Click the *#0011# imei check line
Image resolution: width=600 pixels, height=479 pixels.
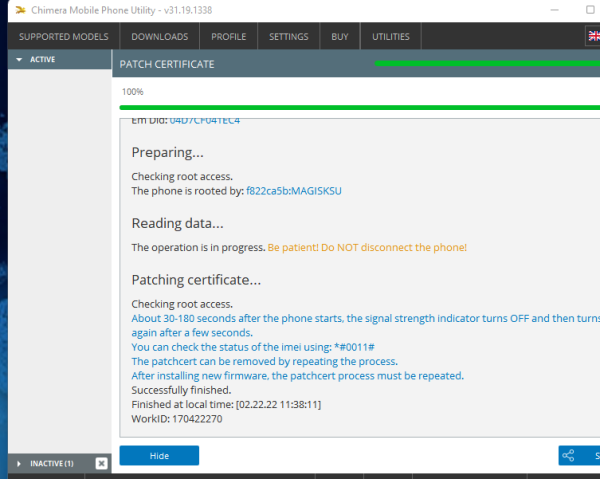(253, 347)
